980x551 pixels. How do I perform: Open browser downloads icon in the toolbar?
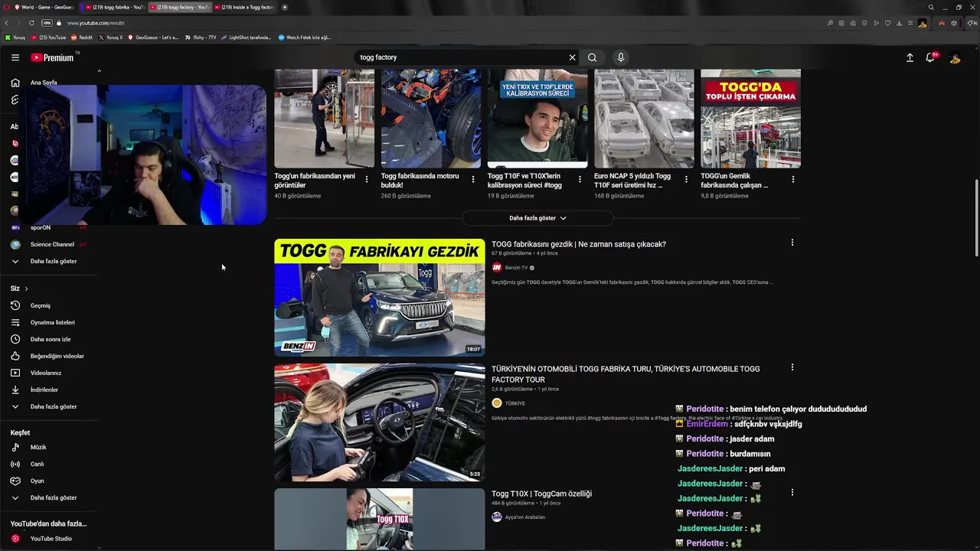[x=900, y=23]
